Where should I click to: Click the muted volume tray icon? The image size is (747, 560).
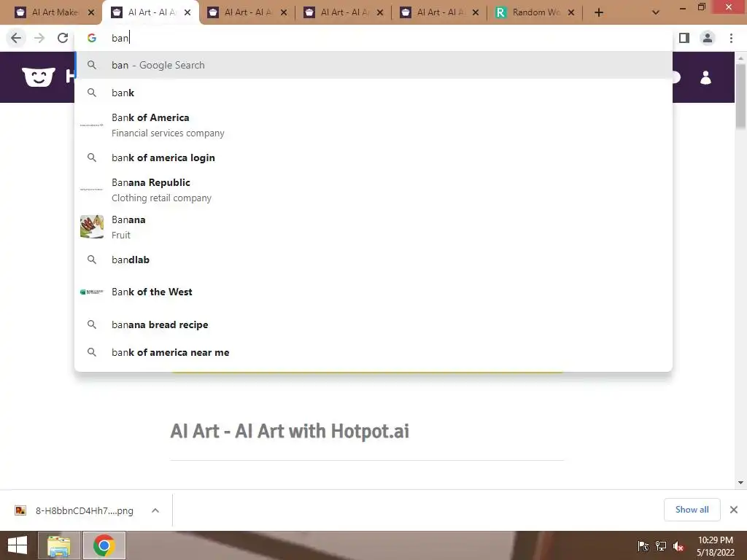point(678,546)
